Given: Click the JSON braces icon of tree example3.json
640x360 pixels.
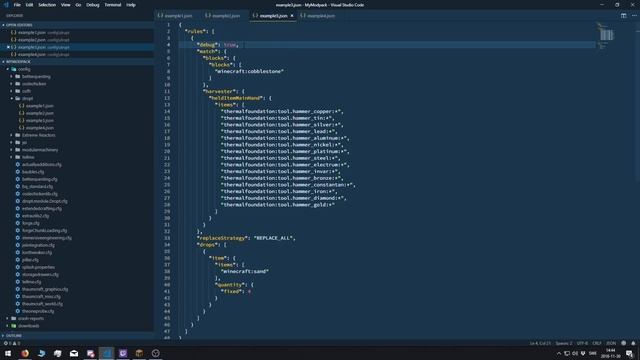Looking at the screenshot, I should point(22,120).
